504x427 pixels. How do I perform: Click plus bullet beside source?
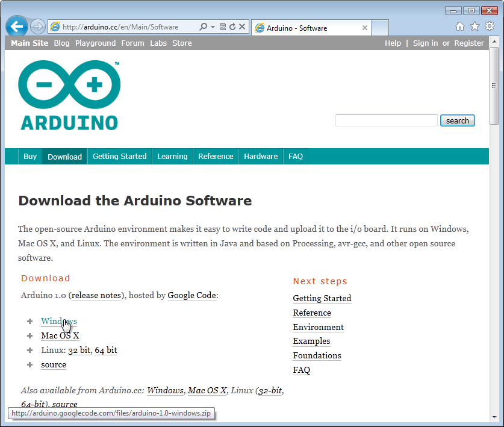30,364
